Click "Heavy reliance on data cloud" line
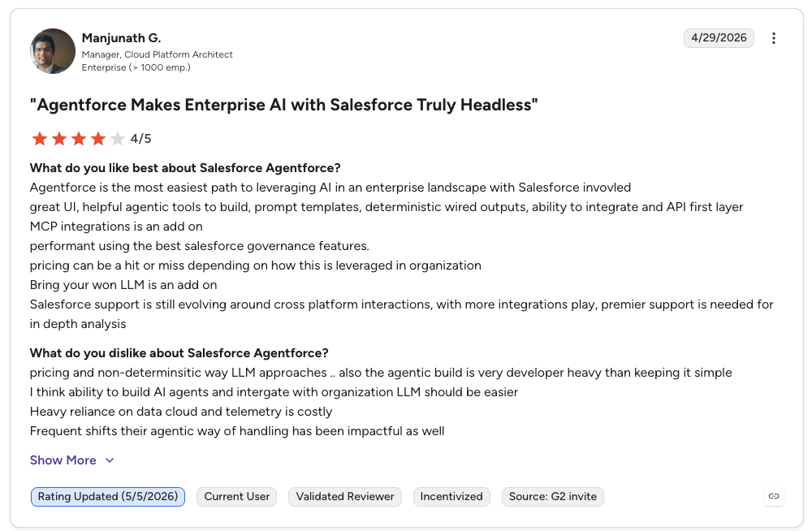812x531 pixels. (x=181, y=412)
